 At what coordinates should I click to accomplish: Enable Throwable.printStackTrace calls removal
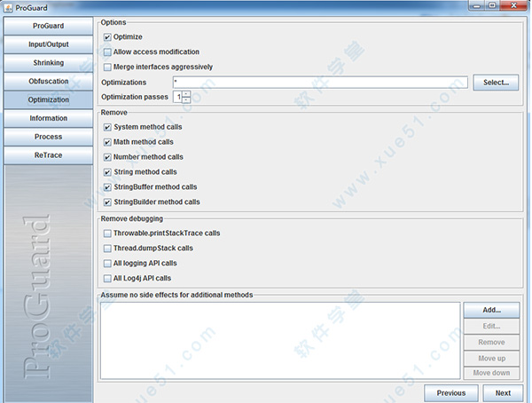[x=107, y=233]
